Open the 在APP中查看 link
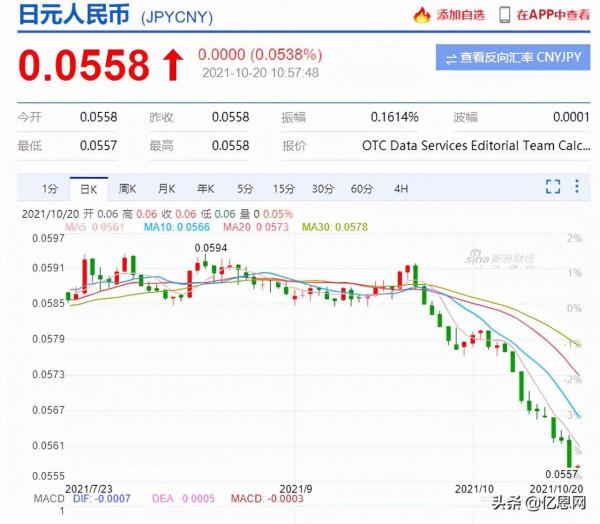Image resolution: width=600 pixels, height=524 pixels. pyautogui.click(x=553, y=15)
